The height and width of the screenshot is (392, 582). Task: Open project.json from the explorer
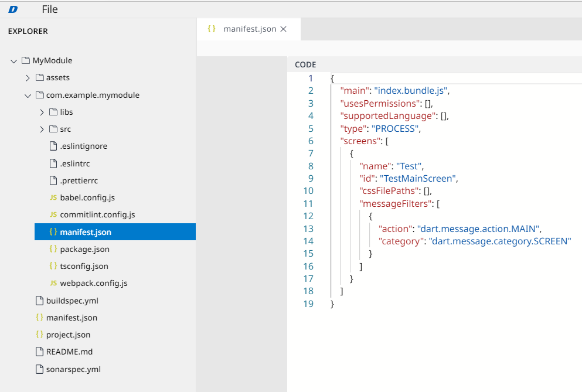coord(69,335)
